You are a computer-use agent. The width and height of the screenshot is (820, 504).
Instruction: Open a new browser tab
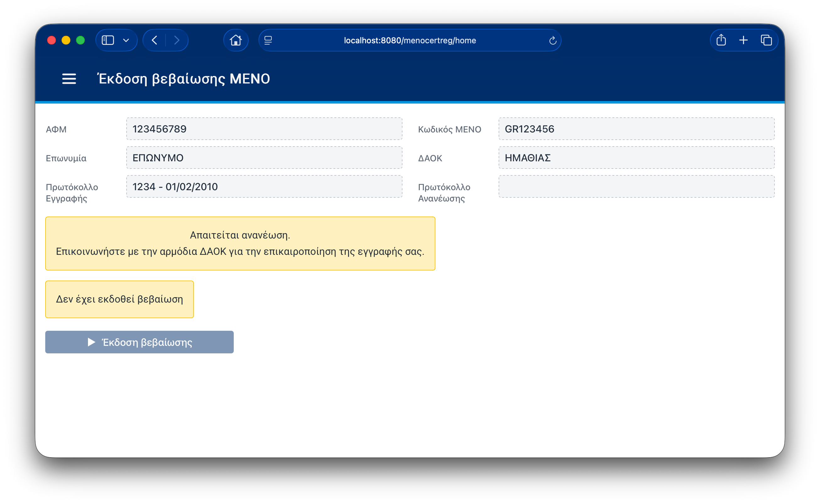click(x=743, y=40)
